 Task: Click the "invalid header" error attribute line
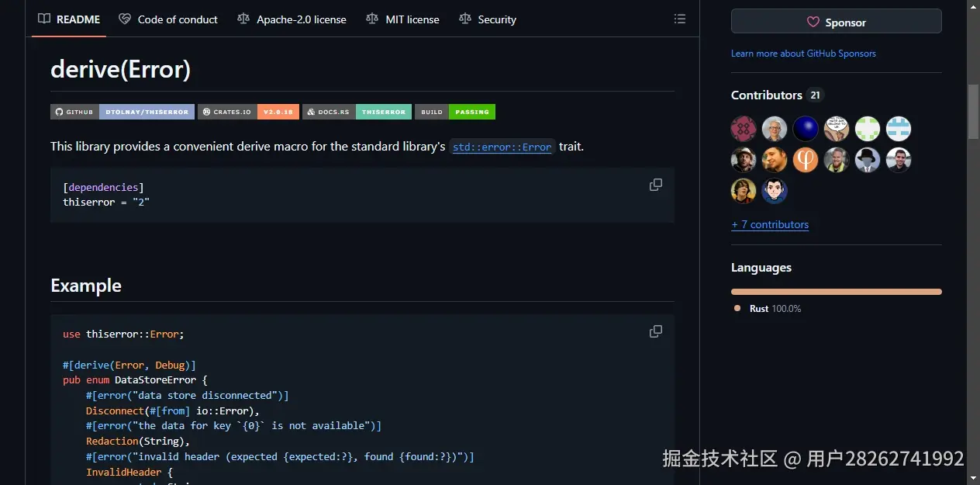click(280, 456)
